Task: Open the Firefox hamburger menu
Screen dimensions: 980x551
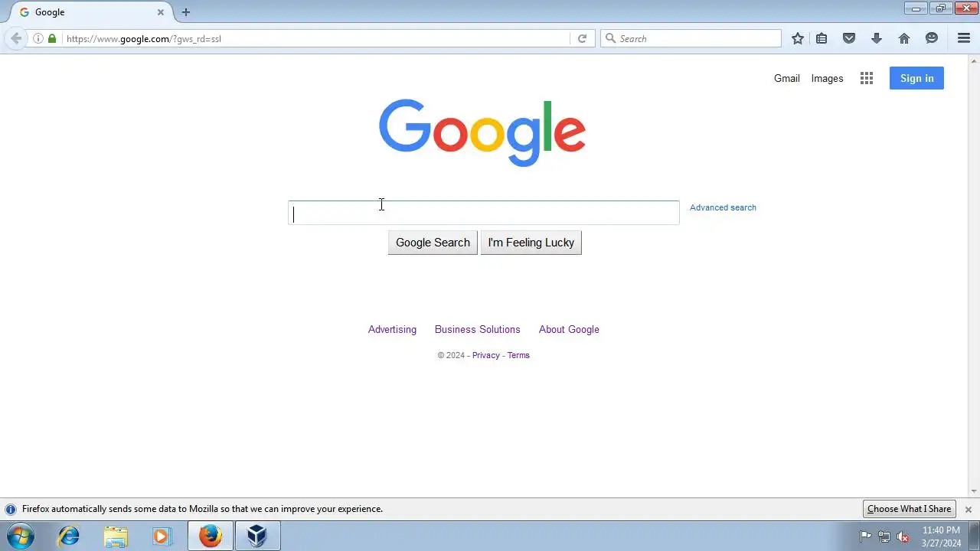Action: click(x=964, y=38)
